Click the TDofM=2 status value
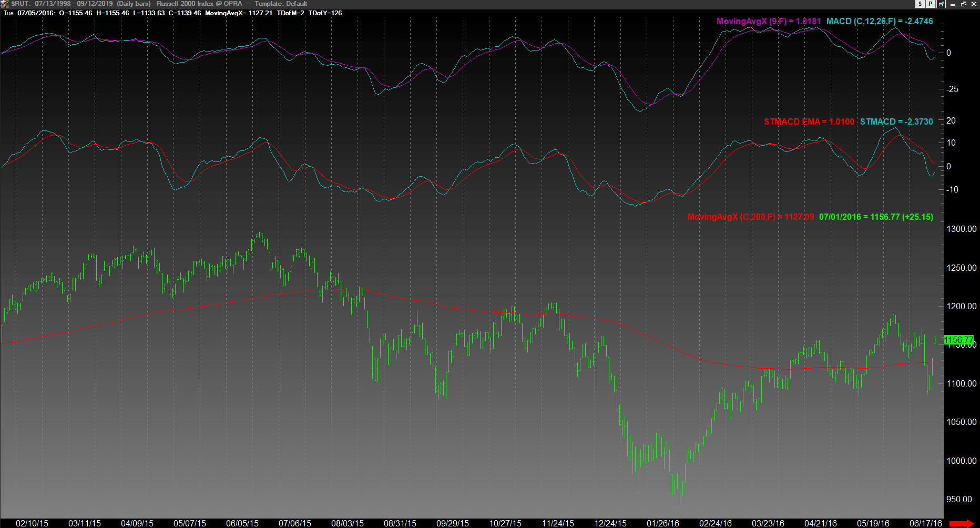 [x=290, y=13]
